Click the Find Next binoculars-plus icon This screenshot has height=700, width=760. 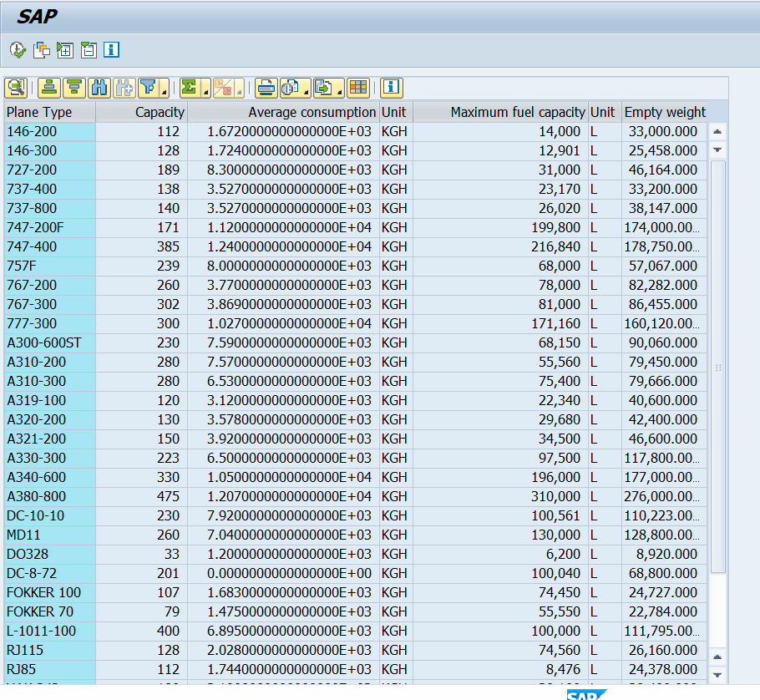tap(124, 88)
